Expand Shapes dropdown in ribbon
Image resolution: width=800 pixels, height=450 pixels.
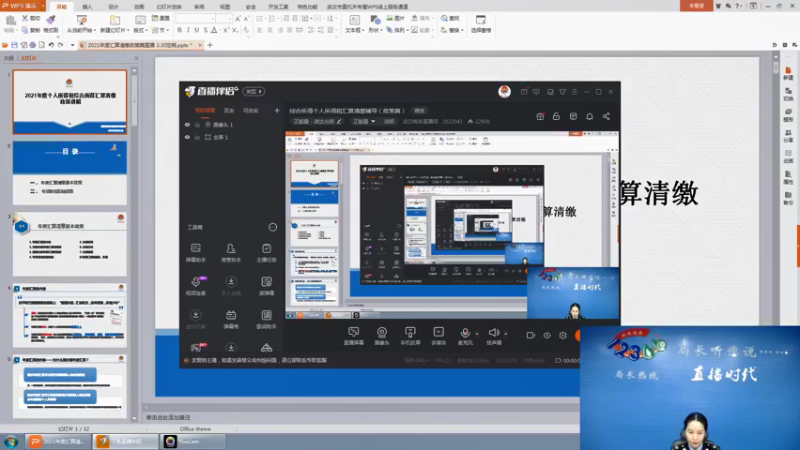click(x=382, y=31)
